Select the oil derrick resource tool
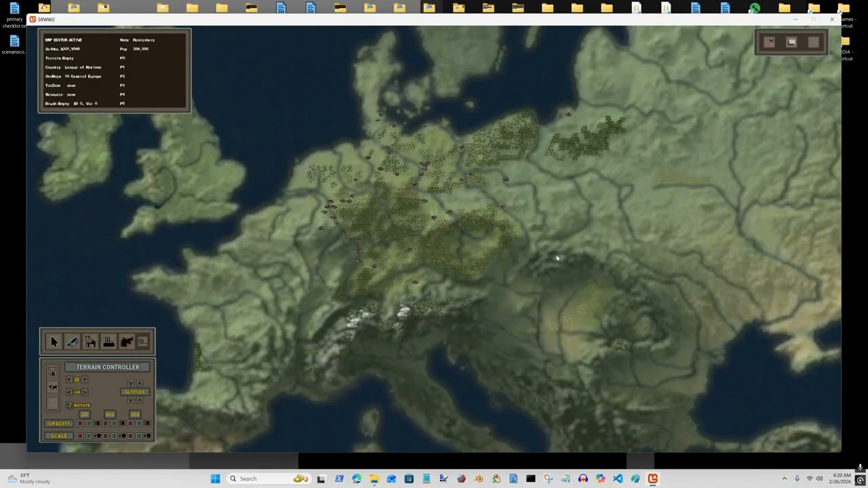 coord(90,342)
